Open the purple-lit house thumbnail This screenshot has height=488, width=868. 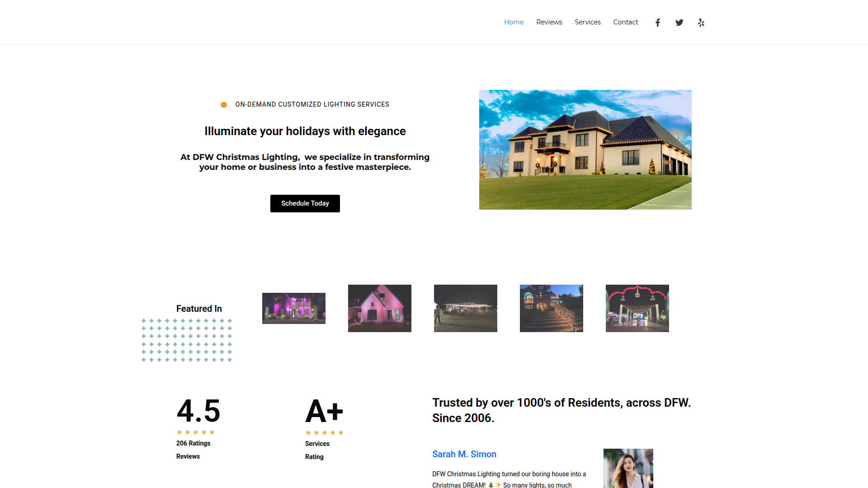pos(294,308)
